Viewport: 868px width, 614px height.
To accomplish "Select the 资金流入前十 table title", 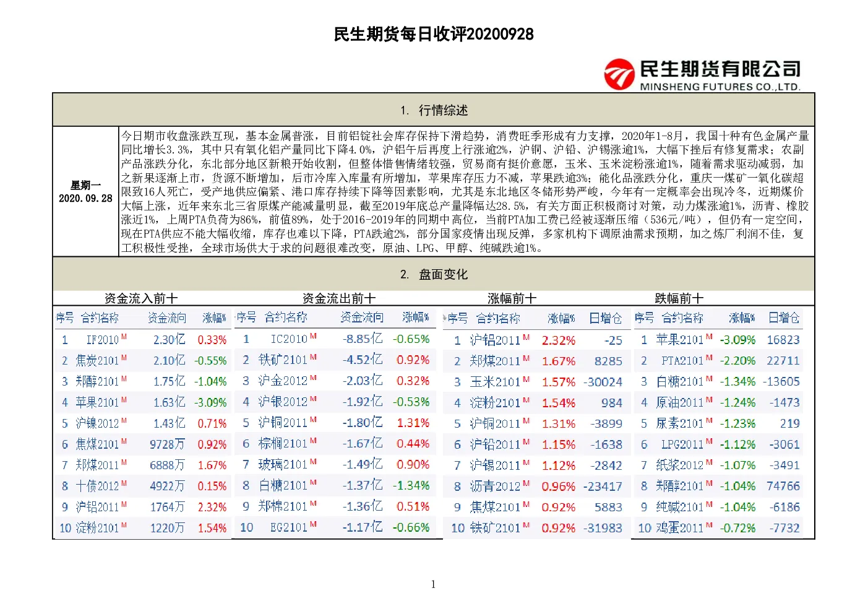I will (141, 298).
